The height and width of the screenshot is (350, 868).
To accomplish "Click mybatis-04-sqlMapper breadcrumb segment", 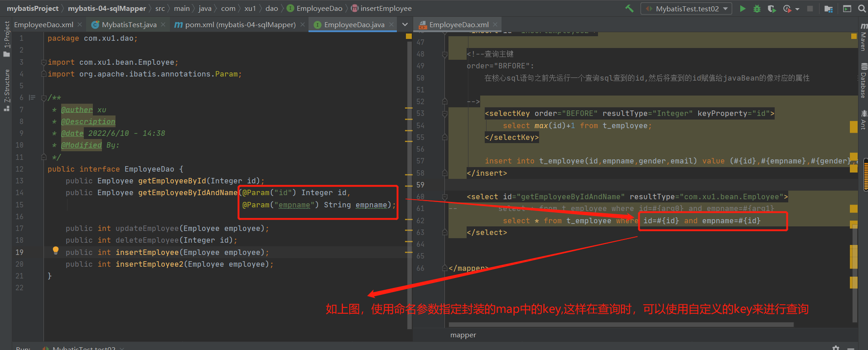I will click(x=107, y=8).
